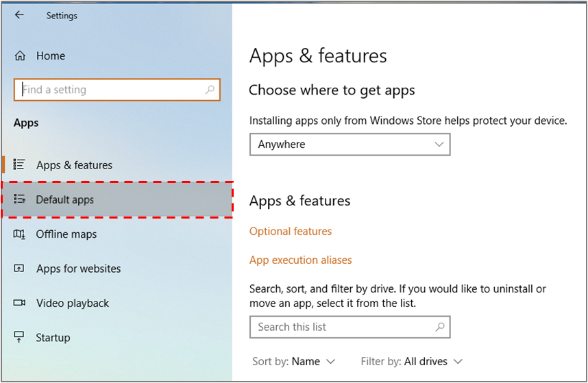Click the Apps & features list icon
588x383 pixels.
click(x=19, y=164)
